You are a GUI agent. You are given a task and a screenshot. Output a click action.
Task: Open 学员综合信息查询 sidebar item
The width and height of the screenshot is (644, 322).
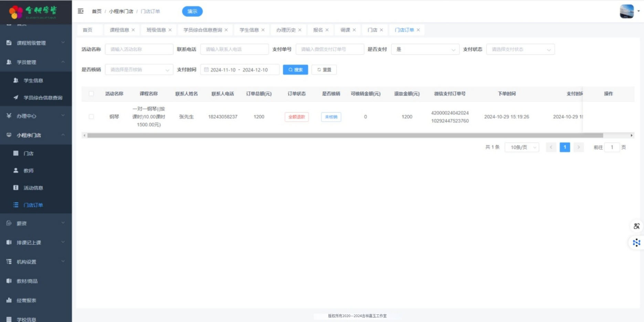[43, 98]
